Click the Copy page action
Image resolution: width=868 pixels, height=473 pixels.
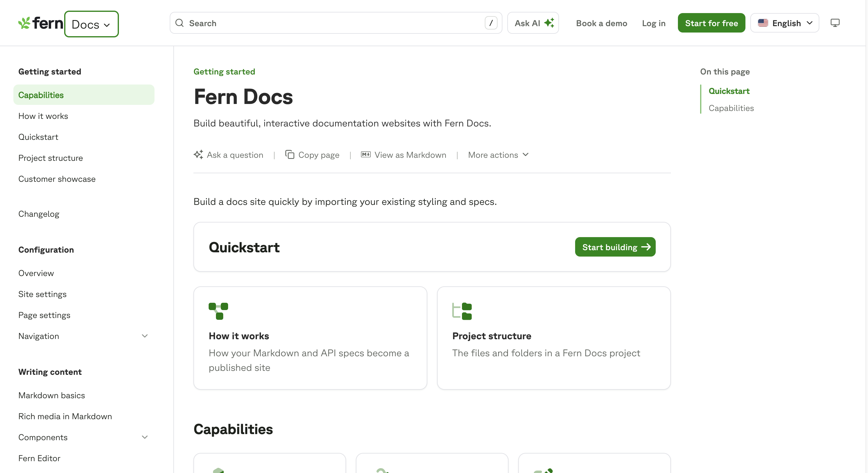pyautogui.click(x=312, y=155)
